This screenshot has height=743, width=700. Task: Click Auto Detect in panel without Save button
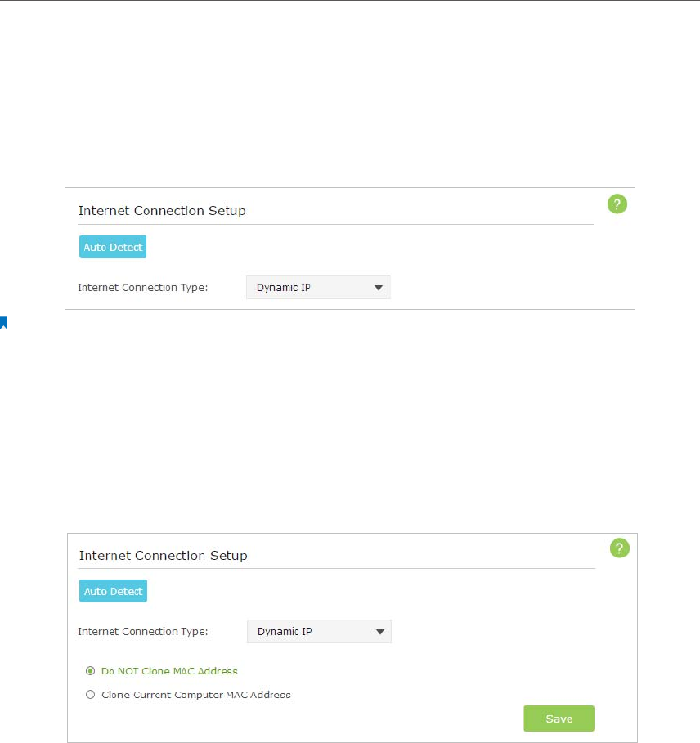[x=113, y=247]
